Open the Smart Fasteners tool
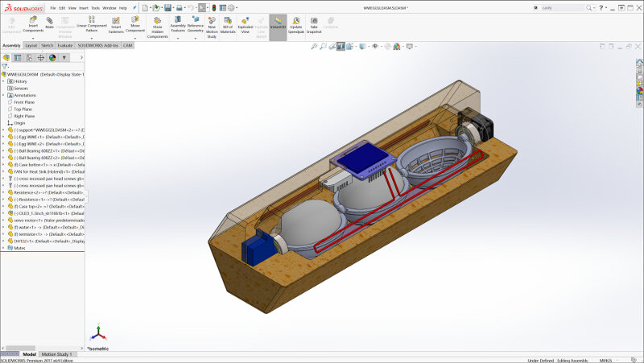 click(116, 26)
